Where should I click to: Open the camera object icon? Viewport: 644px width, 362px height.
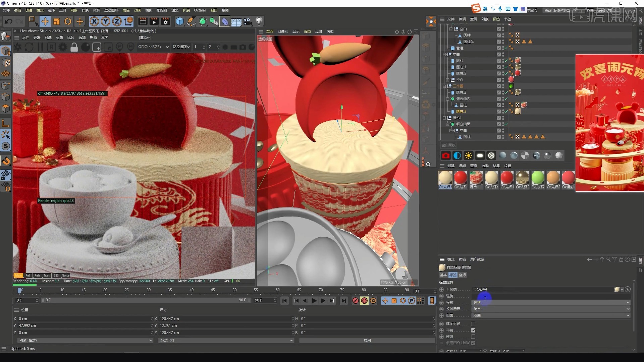coord(248,21)
